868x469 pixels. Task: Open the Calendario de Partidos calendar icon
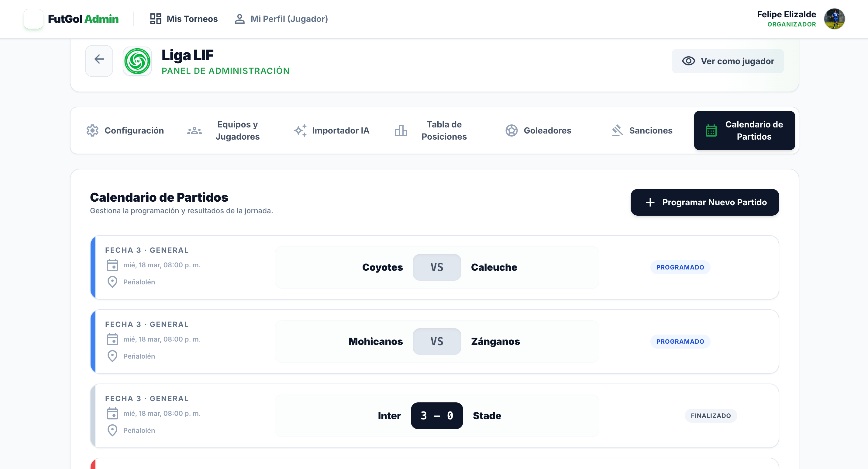(x=711, y=130)
